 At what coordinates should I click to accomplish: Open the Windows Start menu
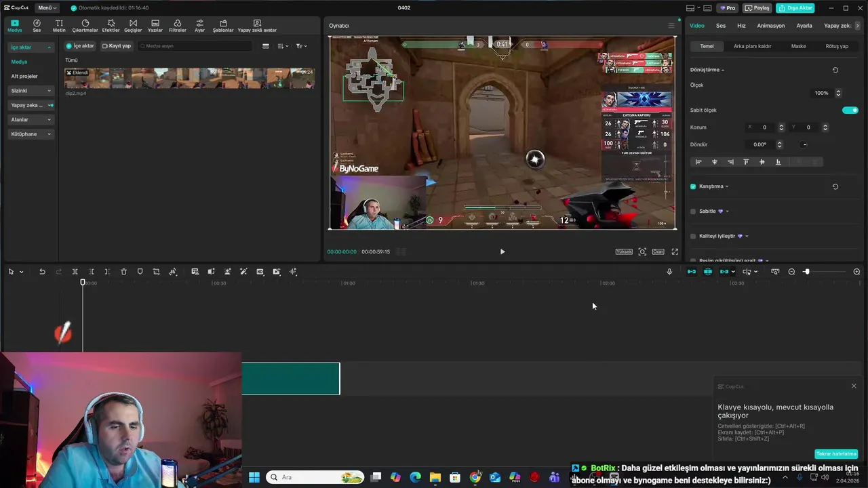(x=254, y=477)
